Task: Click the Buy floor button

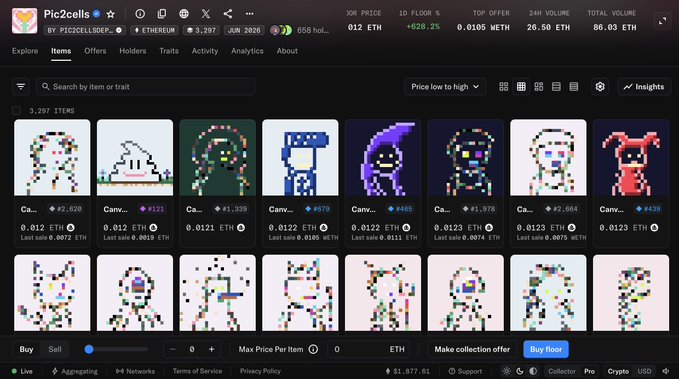Action: pyautogui.click(x=546, y=349)
